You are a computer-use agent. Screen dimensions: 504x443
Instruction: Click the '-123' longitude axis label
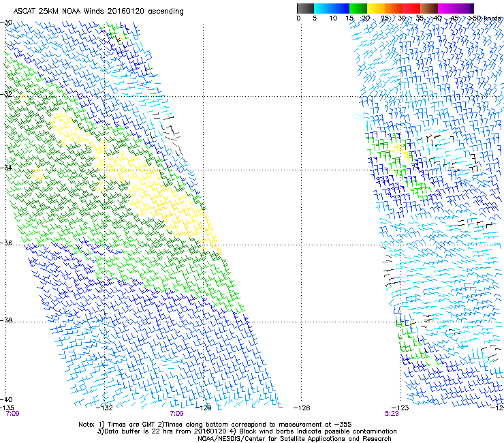(x=400, y=408)
